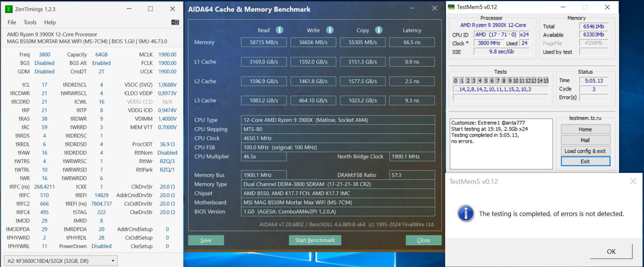Image resolution: width=644 pixels, height=267 pixels.
Task: Click the tREFI 14829 value
Action: 101,195
